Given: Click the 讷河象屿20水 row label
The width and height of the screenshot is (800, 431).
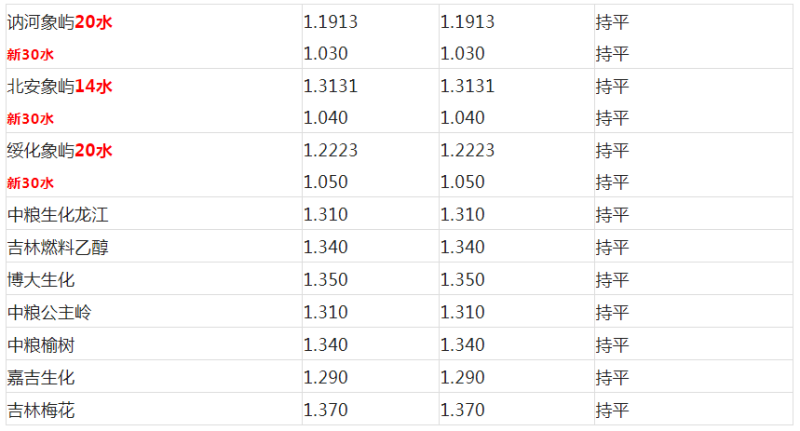Looking at the screenshot, I should (x=60, y=22).
